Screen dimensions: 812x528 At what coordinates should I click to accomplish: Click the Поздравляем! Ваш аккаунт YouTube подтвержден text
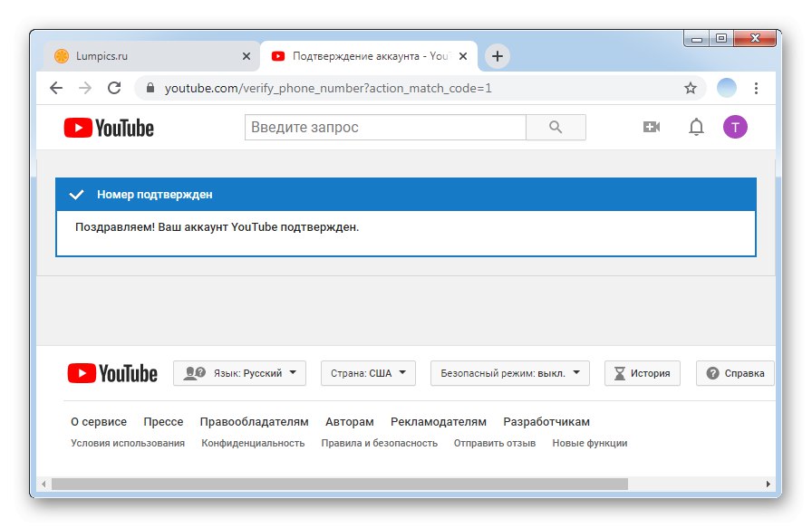(217, 227)
